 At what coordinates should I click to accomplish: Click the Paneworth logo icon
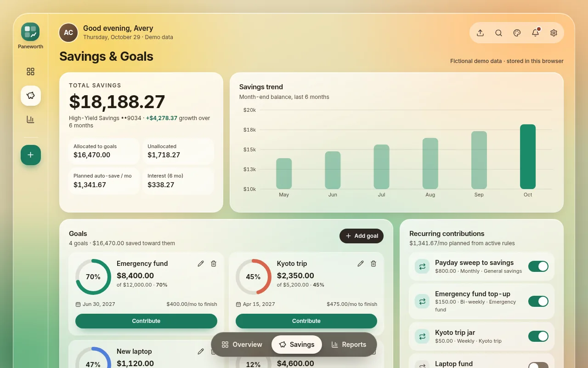click(30, 32)
